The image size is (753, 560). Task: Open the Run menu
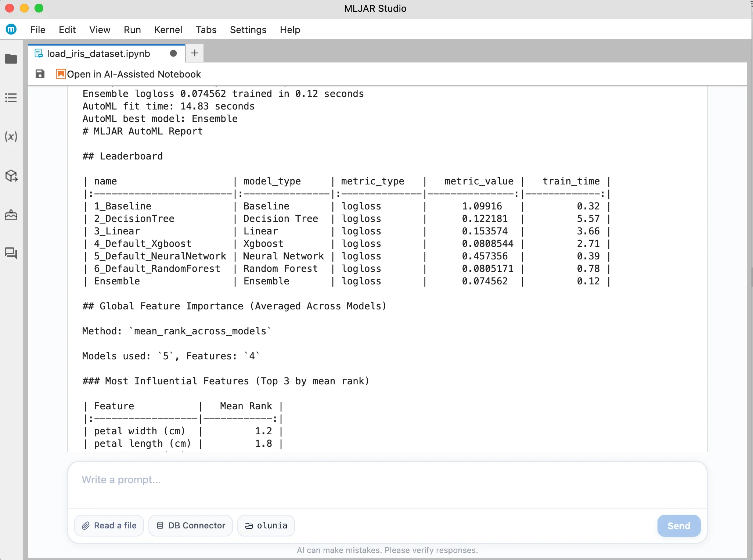(132, 30)
